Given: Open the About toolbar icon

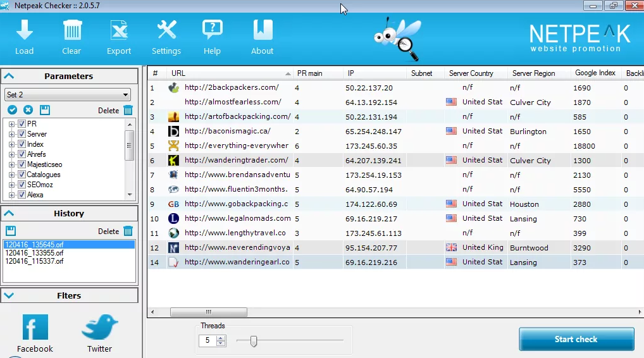Looking at the screenshot, I should tap(263, 30).
